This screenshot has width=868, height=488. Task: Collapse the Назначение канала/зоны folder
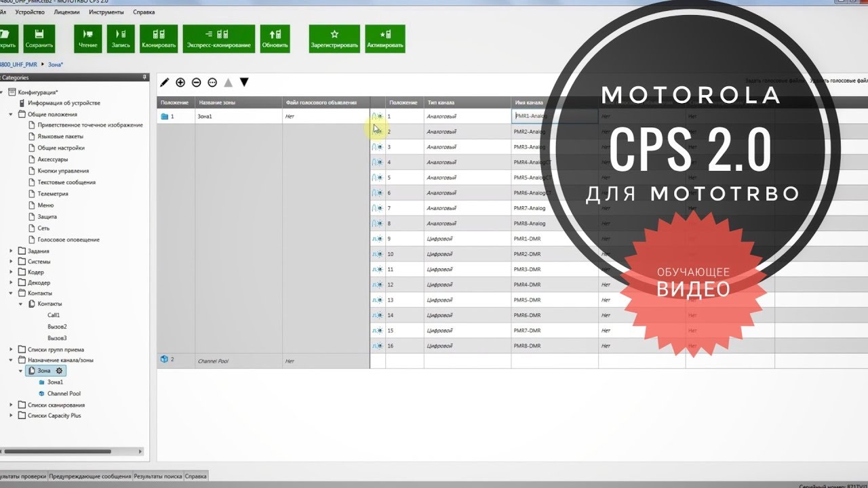coord(12,360)
